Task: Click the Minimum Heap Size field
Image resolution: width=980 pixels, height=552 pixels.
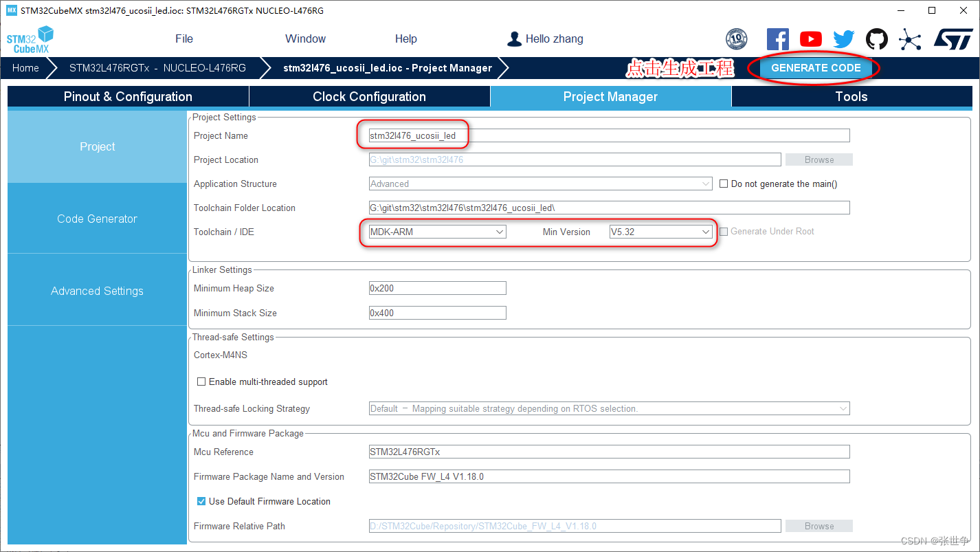Action: click(438, 288)
